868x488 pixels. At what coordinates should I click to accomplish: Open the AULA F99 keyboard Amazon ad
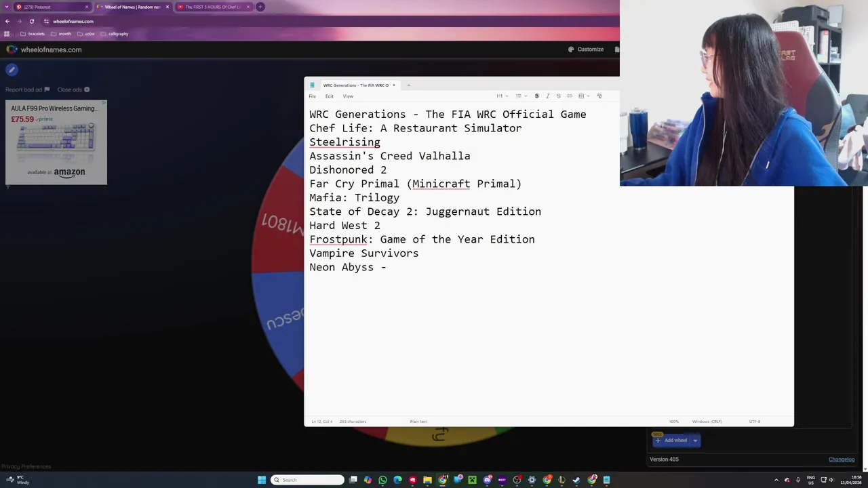click(x=56, y=142)
